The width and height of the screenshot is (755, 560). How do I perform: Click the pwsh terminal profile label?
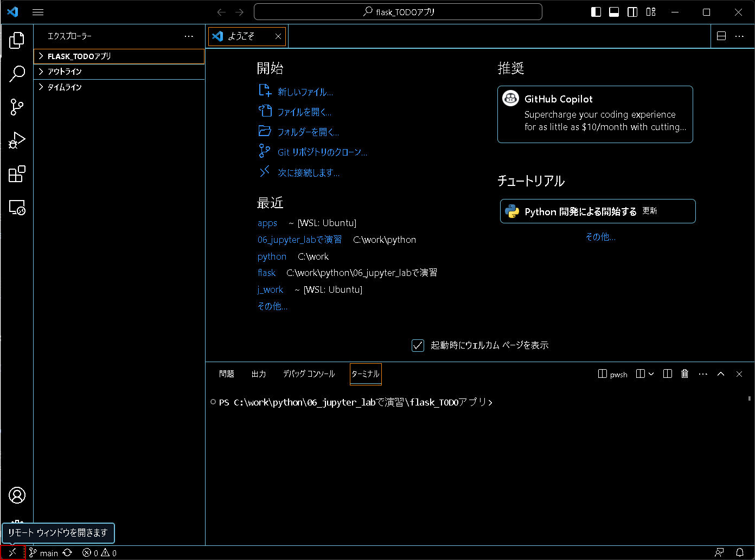tap(613, 374)
